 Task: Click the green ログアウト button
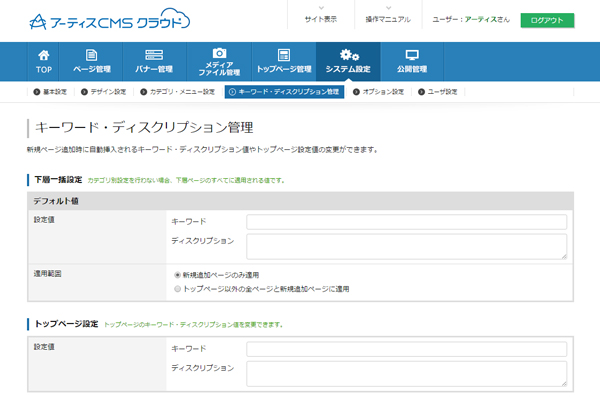pyautogui.click(x=547, y=20)
